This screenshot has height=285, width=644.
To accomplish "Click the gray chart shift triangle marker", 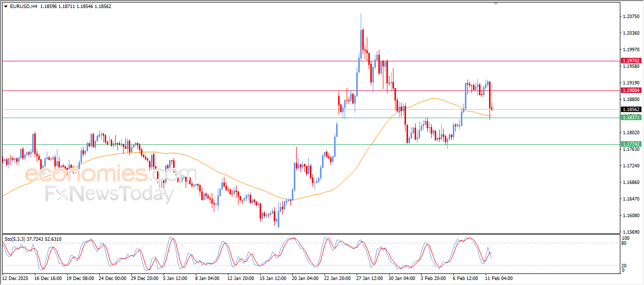I will (497, 4).
